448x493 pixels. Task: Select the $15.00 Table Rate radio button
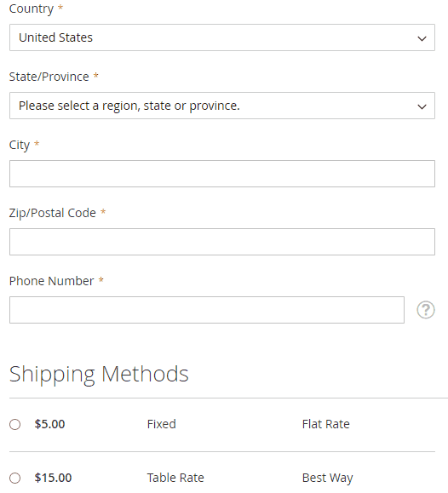click(14, 478)
